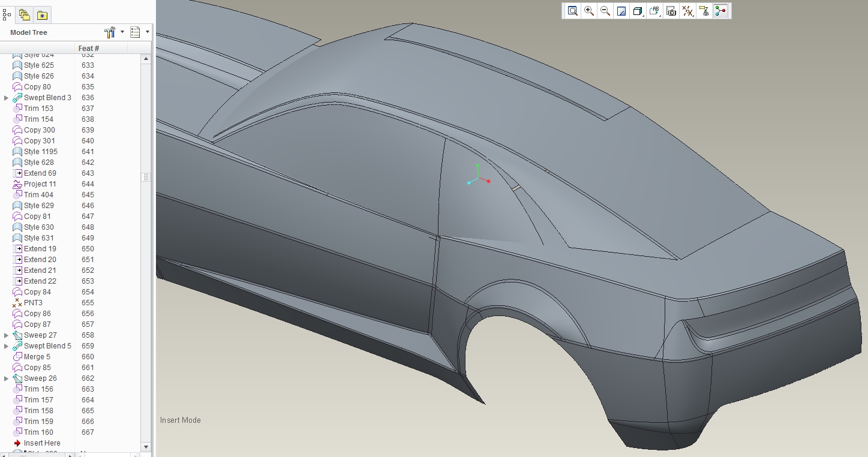
Task: Select the Extend 19 feature
Action: (x=40, y=249)
